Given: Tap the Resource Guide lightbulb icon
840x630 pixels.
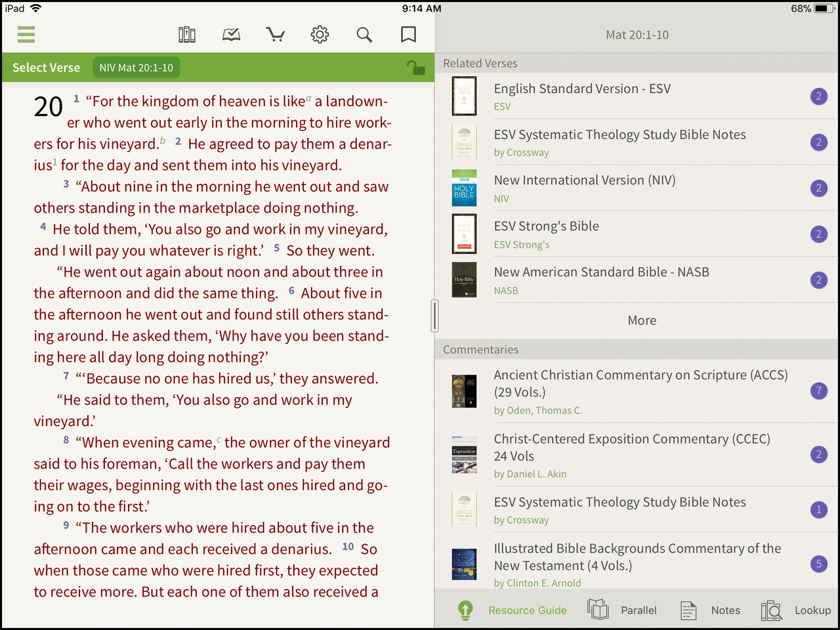Looking at the screenshot, I should pos(465,610).
